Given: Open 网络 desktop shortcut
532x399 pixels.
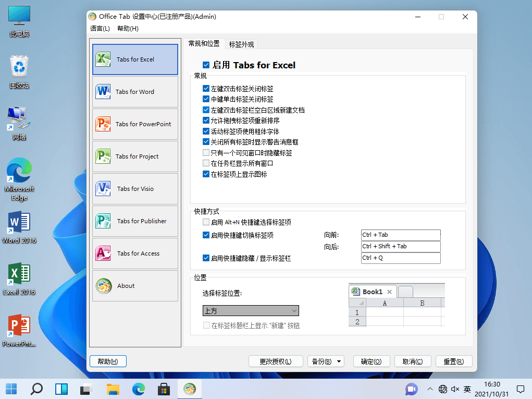Looking at the screenshot, I should pyautogui.click(x=19, y=124).
